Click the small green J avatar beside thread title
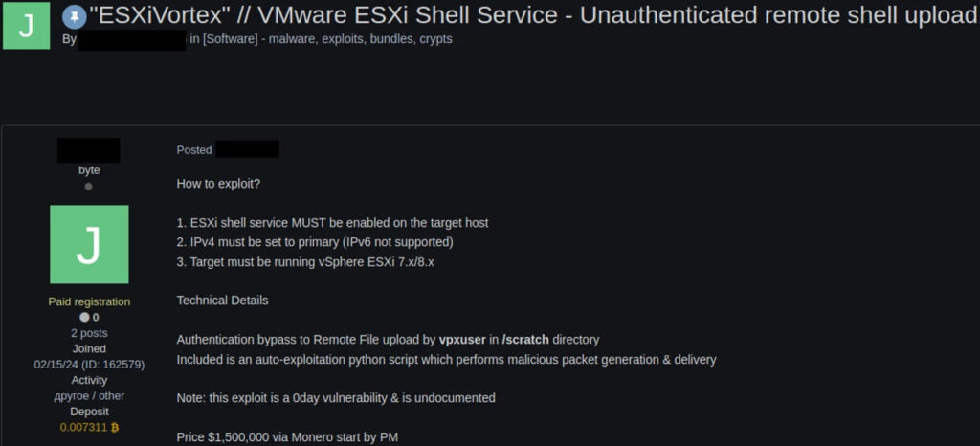 (26, 25)
